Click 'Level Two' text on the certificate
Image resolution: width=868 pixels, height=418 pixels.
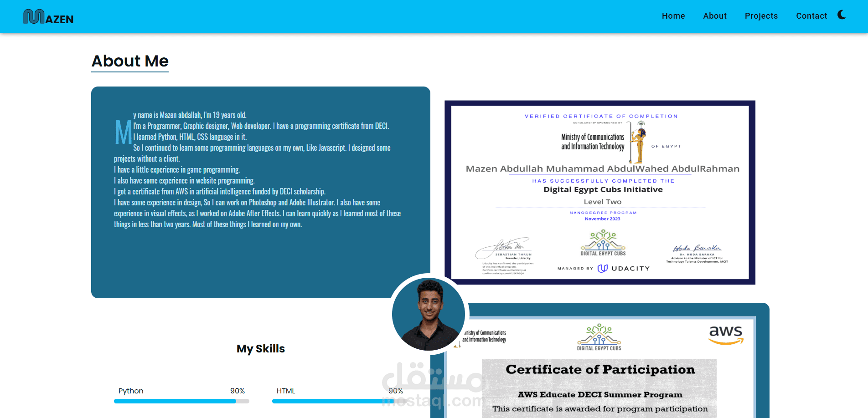click(x=603, y=202)
